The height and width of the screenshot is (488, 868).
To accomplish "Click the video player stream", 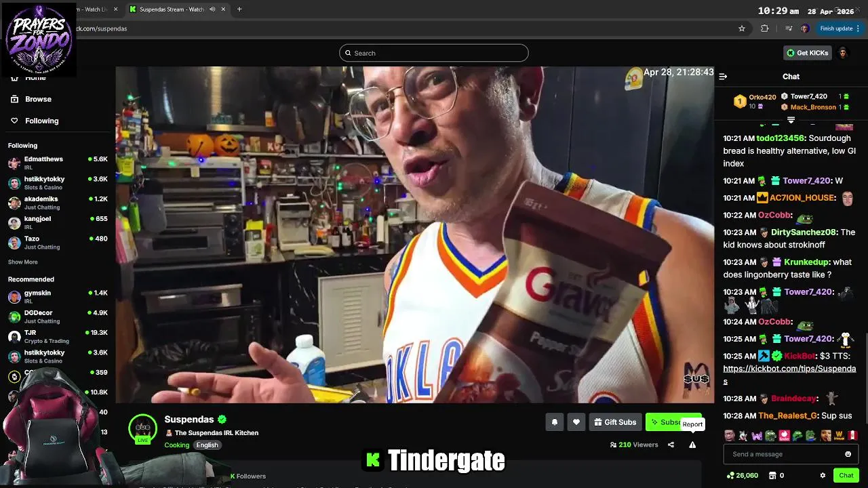I will click(414, 235).
